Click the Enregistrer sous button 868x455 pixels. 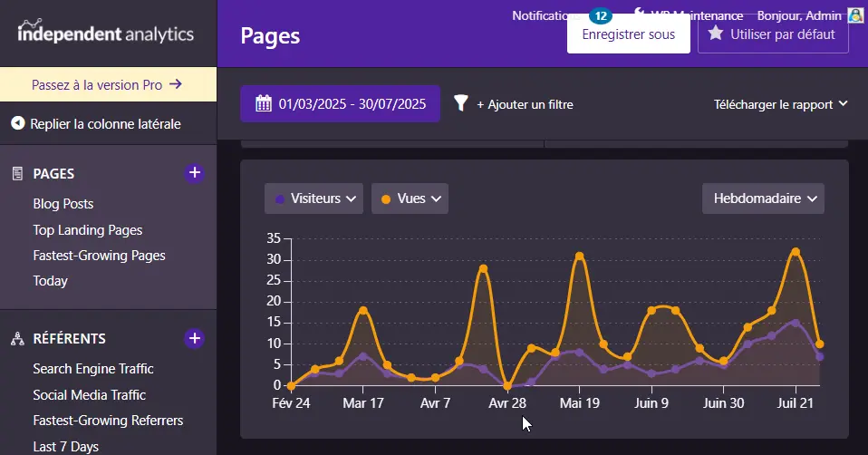coord(628,34)
